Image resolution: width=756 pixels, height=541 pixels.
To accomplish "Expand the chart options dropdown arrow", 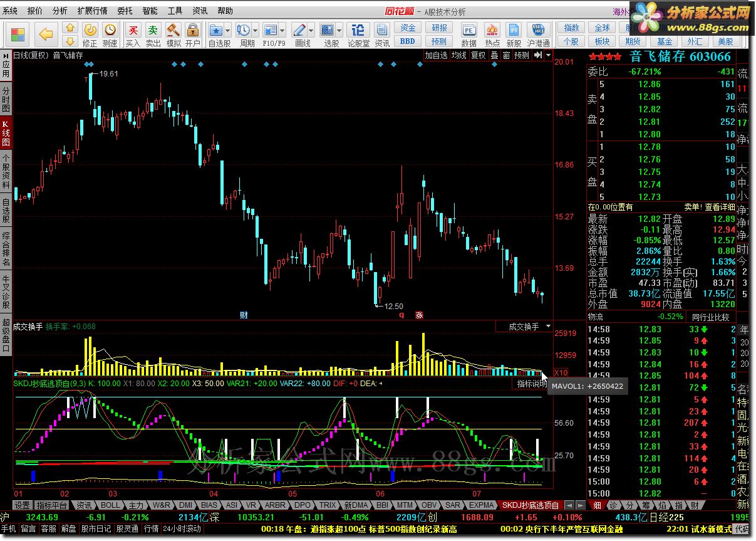I will click(549, 55).
